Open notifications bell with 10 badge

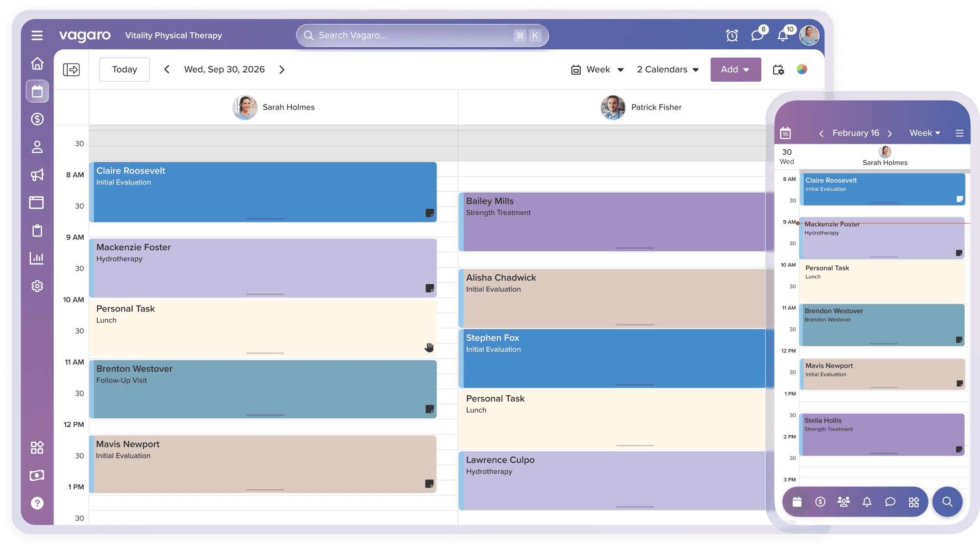pos(783,36)
